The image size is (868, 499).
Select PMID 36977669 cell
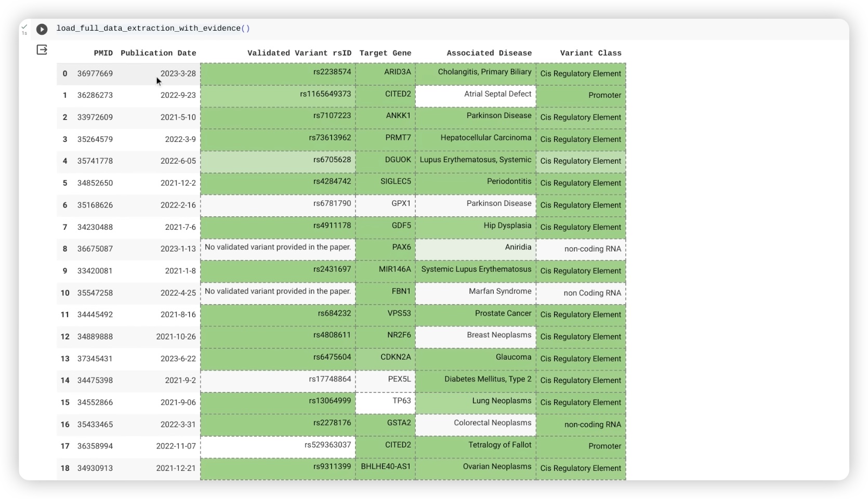pyautogui.click(x=95, y=73)
